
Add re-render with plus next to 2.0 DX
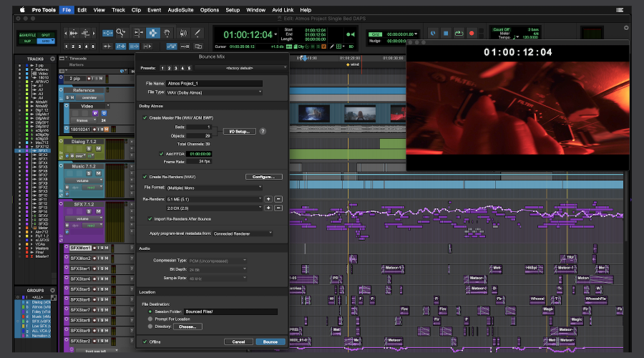(268, 208)
